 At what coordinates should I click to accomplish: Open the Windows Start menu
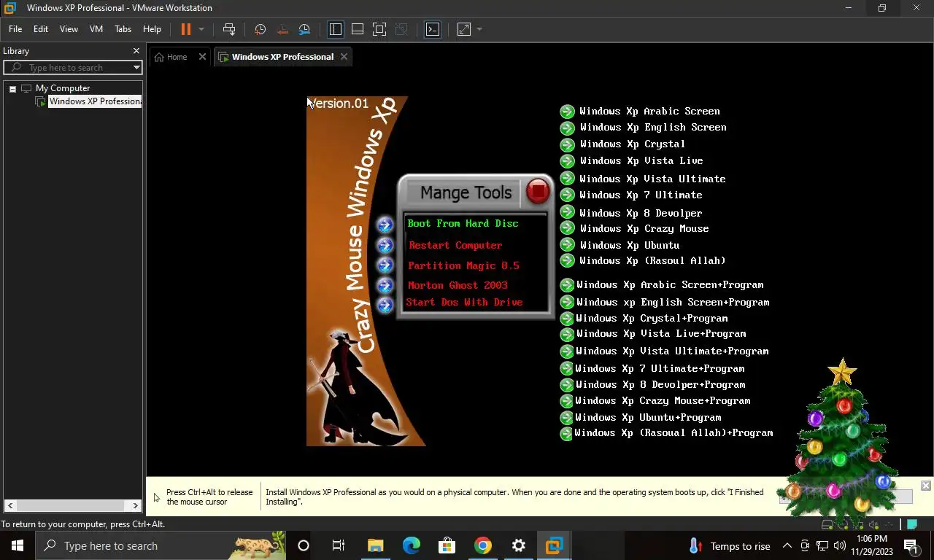pos(18,545)
